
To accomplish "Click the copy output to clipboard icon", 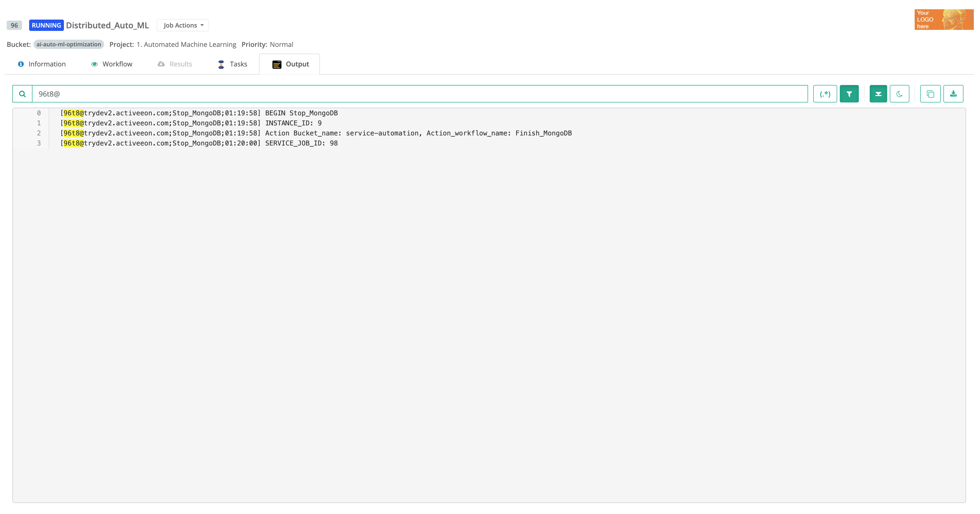I will click(931, 93).
